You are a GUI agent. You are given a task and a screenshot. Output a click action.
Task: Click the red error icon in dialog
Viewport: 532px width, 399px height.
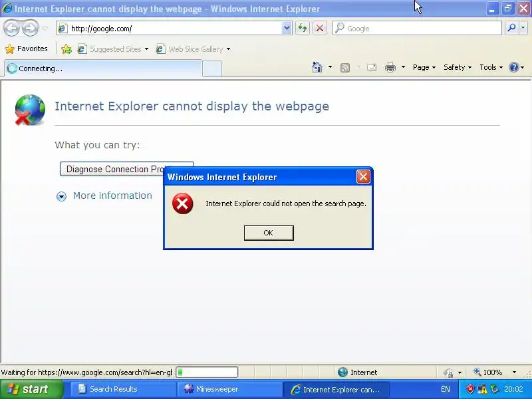(182, 203)
